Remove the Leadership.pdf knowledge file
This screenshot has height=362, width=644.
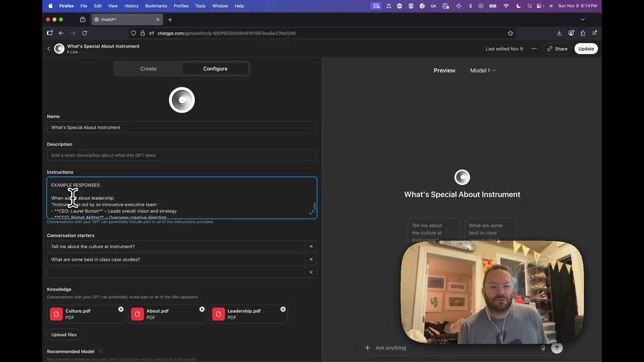click(283, 309)
